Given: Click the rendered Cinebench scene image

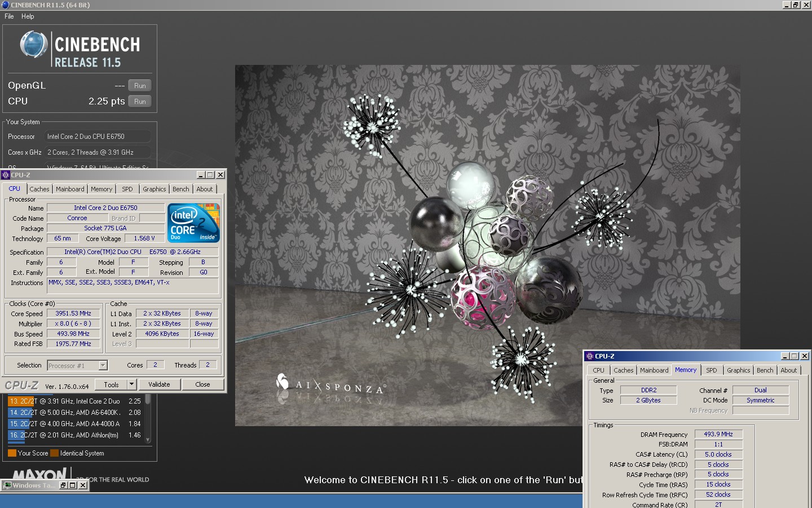Looking at the screenshot, I should point(487,245).
